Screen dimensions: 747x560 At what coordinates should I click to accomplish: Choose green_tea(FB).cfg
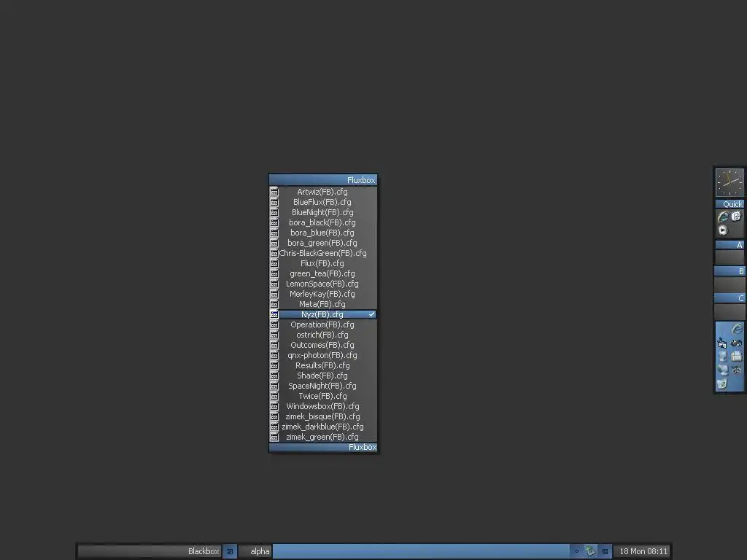pyautogui.click(x=322, y=274)
